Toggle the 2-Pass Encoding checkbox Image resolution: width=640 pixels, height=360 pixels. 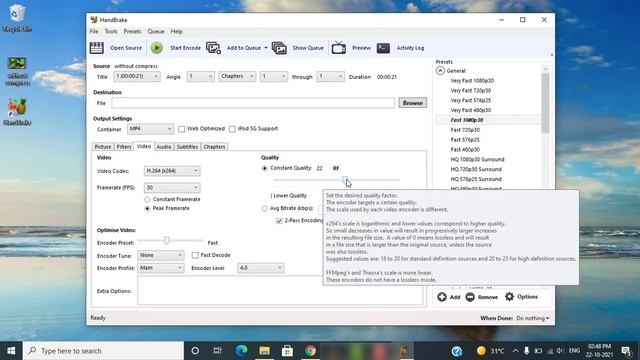pyautogui.click(x=279, y=221)
